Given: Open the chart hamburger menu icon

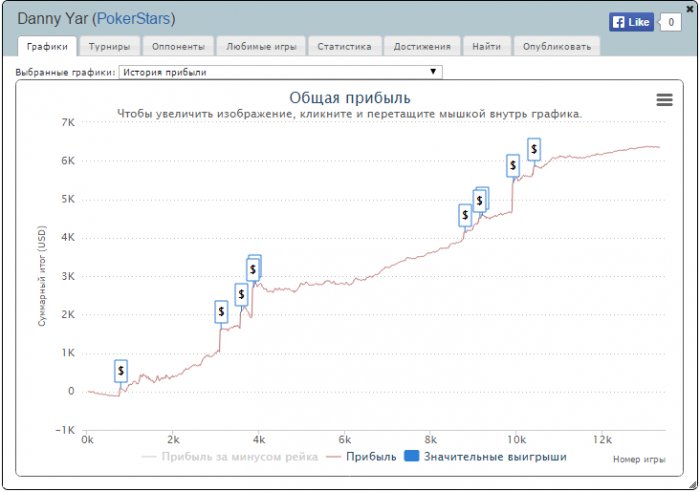Looking at the screenshot, I should coord(664,100).
